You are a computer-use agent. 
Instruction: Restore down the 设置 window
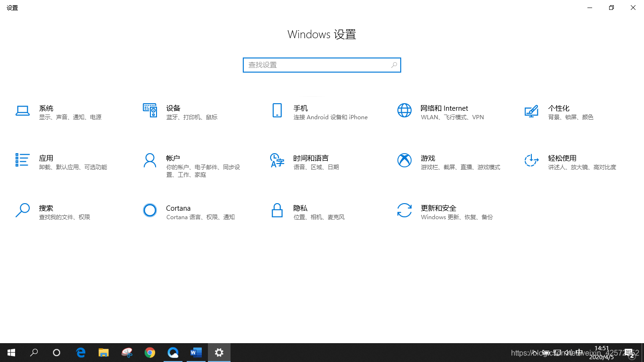[x=611, y=8]
